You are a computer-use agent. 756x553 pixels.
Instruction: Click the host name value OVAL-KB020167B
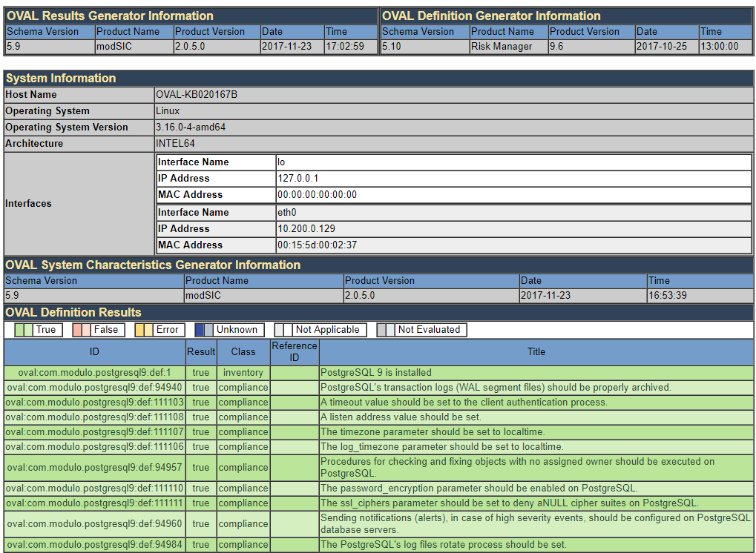tap(196, 95)
